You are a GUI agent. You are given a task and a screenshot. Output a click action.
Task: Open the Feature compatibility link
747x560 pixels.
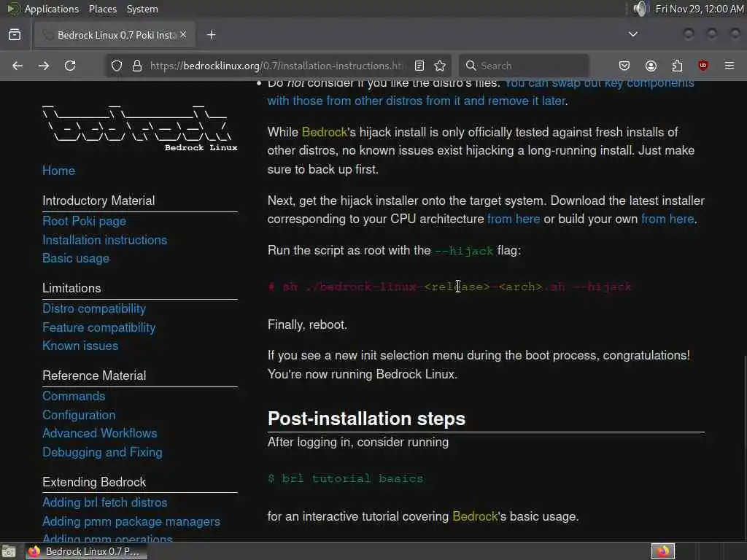(98, 327)
